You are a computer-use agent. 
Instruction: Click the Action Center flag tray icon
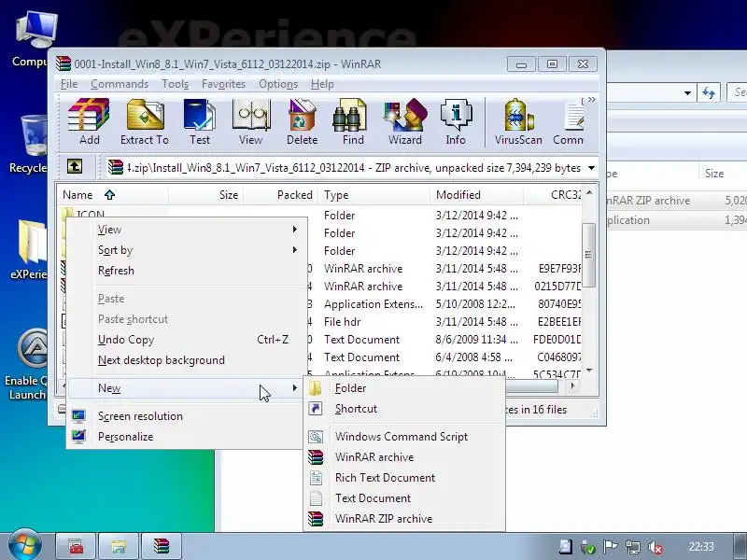611,547
